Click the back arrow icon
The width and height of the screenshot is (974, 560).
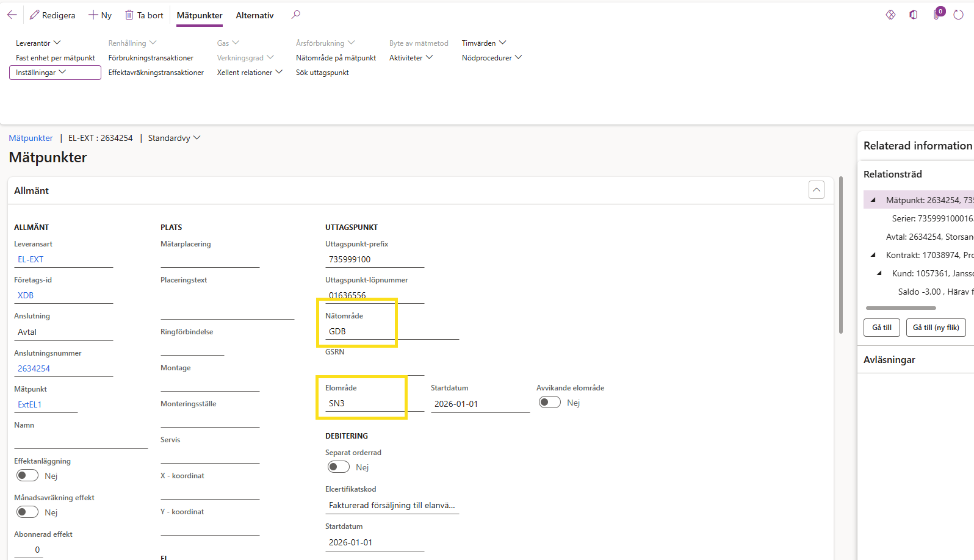(x=12, y=15)
